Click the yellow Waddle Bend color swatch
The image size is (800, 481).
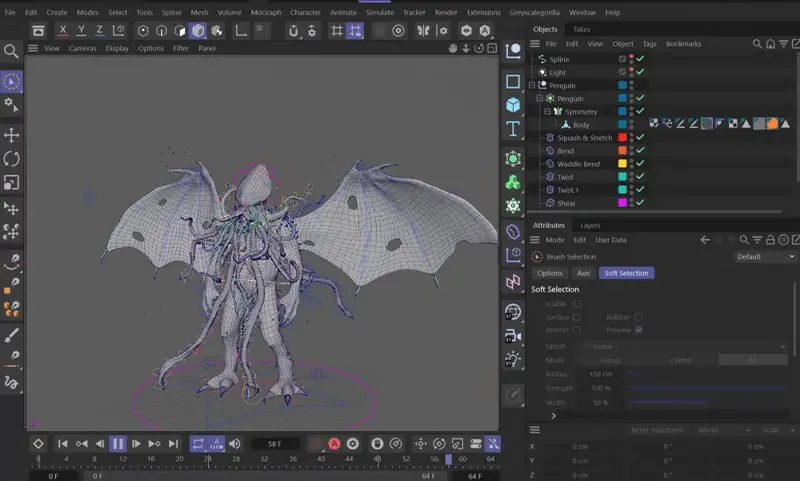point(622,163)
